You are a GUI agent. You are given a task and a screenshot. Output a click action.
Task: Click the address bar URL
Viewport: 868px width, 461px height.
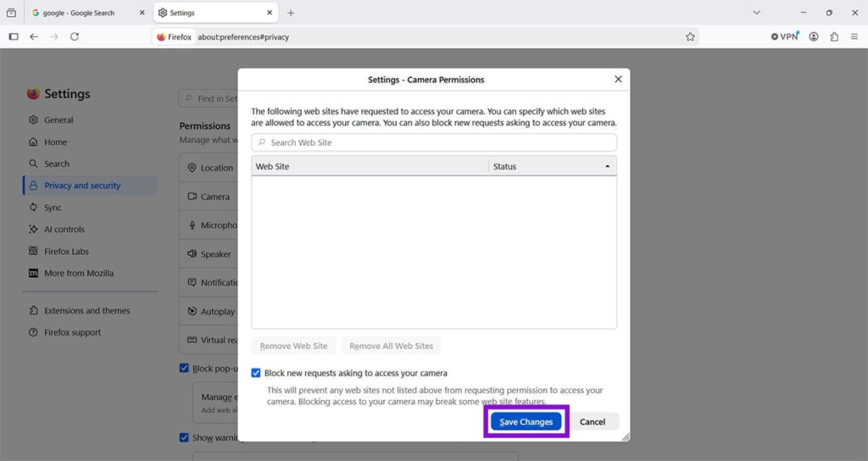243,37
